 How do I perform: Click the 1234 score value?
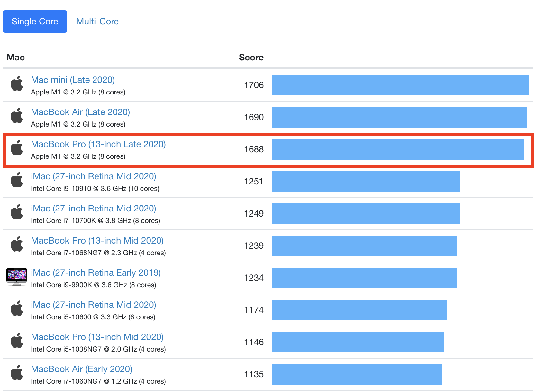(x=254, y=278)
